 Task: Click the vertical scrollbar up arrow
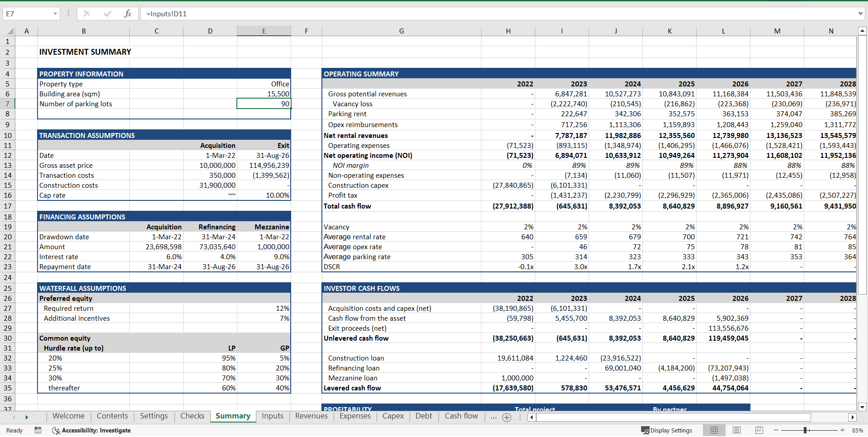[862, 31]
